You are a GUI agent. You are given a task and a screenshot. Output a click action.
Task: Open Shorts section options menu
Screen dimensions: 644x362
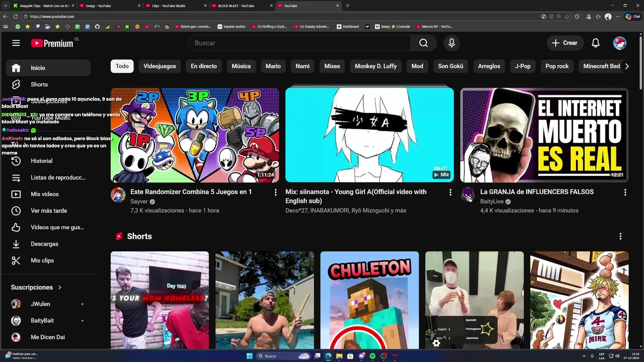620,236
